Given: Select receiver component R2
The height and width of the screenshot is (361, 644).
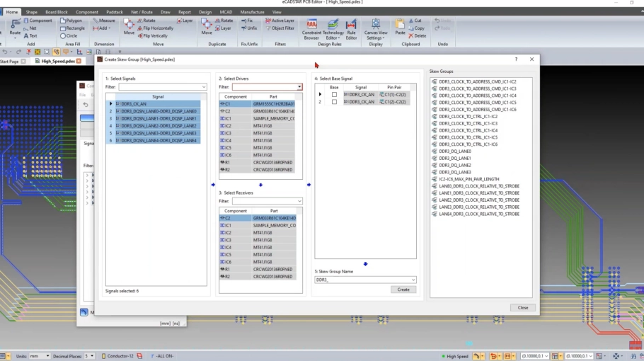Looking at the screenshot, I should (236, 276).
